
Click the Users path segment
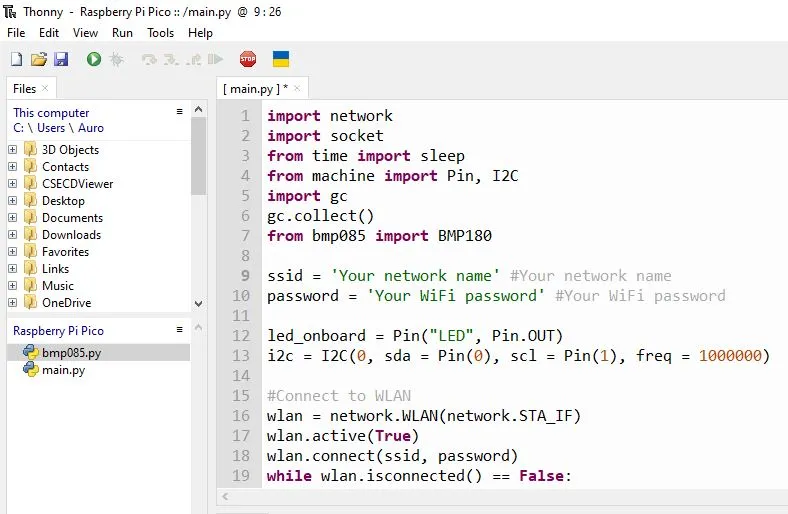point(51,128)
